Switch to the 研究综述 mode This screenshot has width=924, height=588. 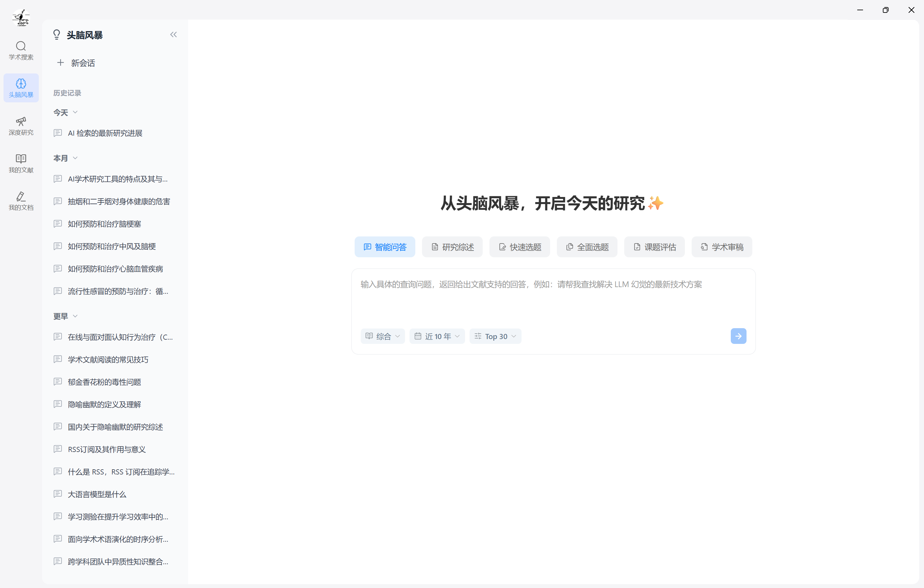tap(452, 247)
